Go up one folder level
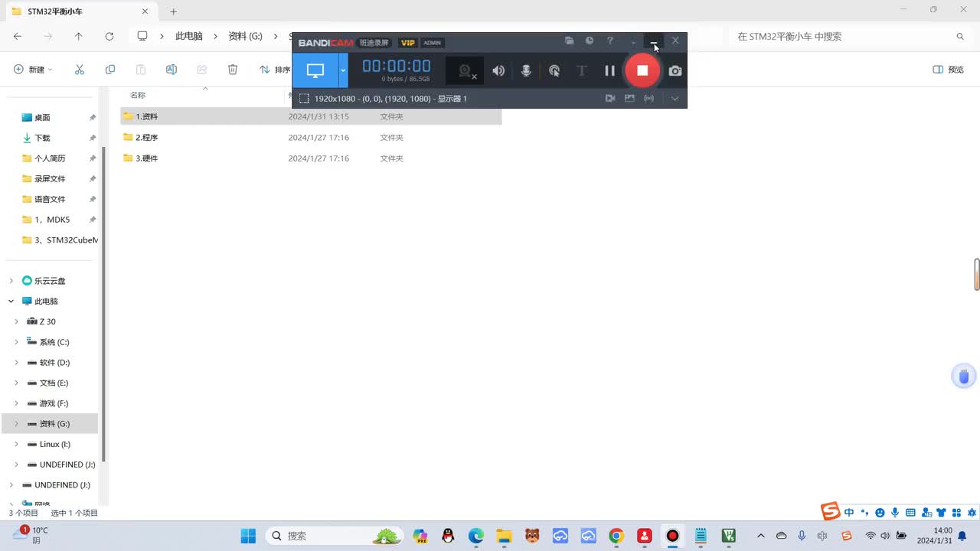 (x=78, y=36)
